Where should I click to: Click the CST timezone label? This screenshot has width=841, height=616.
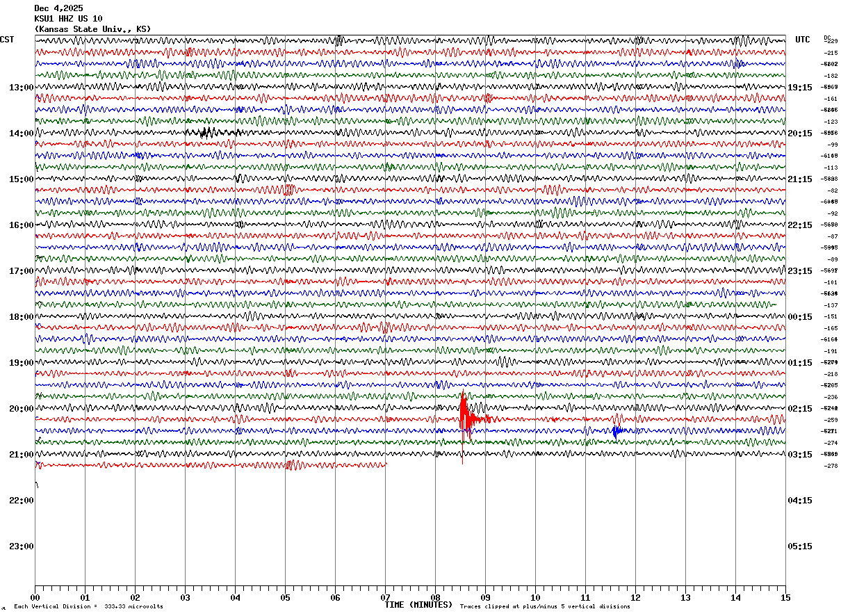point(7,40)
